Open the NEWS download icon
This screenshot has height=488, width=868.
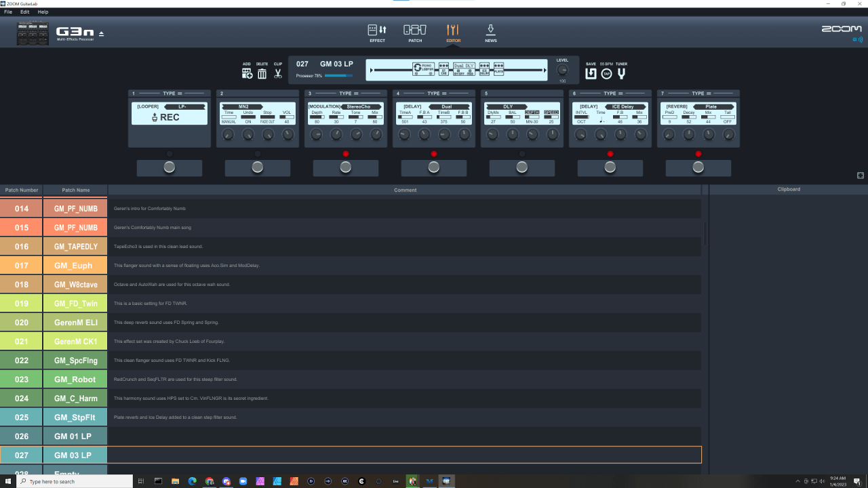[x=490, y=33]
